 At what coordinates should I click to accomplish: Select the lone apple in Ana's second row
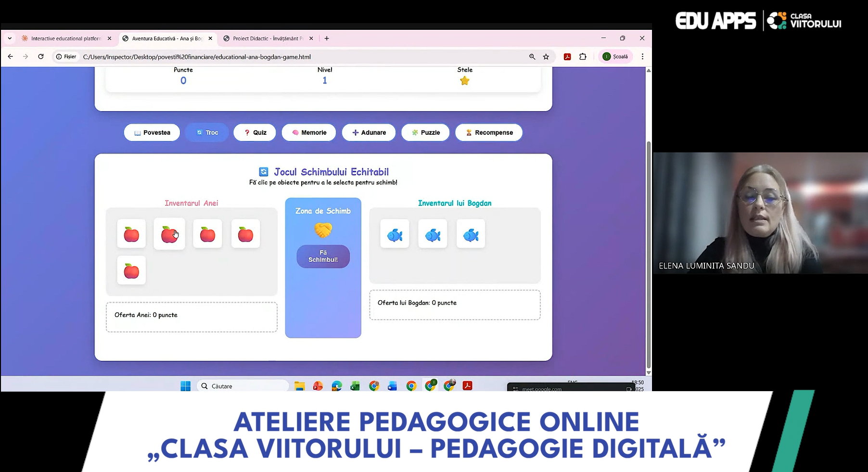[131, 270]
